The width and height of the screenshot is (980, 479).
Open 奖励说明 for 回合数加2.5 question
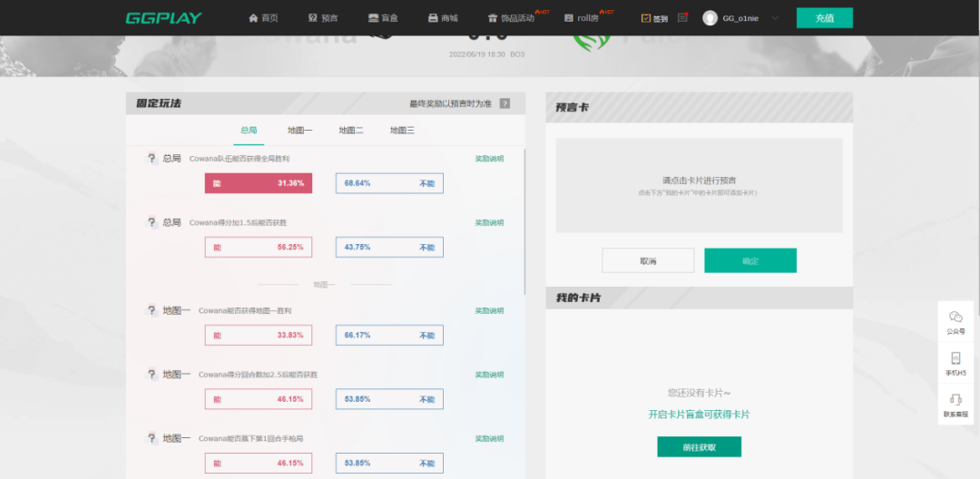[489, 375]
